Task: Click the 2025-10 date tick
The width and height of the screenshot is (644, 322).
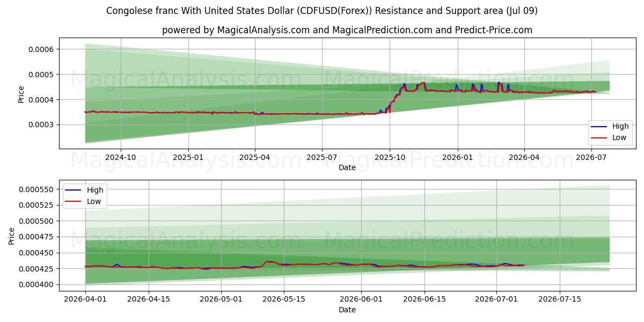Action: [x=390, y=157]
